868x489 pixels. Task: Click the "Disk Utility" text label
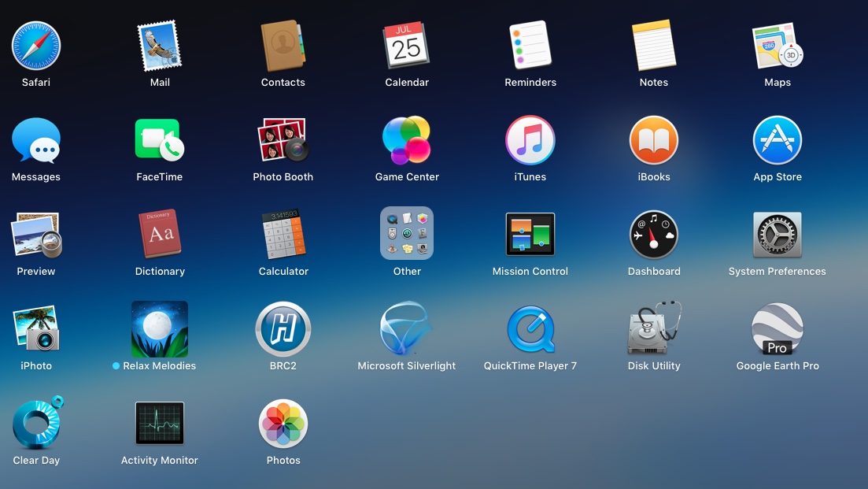[x=654, y=366]
